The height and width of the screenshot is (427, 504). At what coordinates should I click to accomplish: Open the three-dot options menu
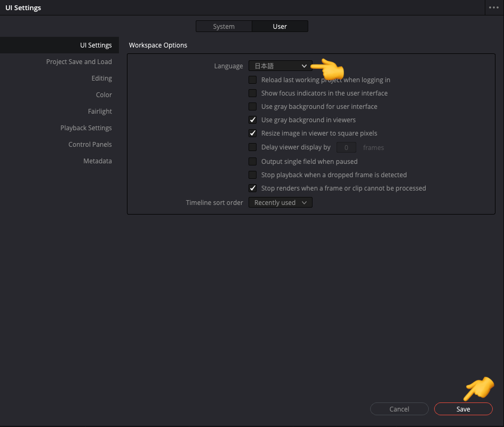(493, 7)
